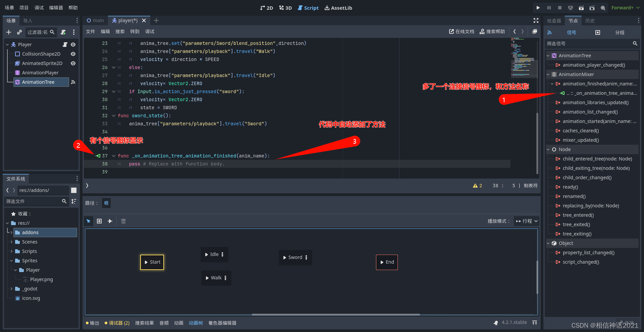This screenshot has width=644, height=332.
Task: Run the current scene
Action: 581,8
